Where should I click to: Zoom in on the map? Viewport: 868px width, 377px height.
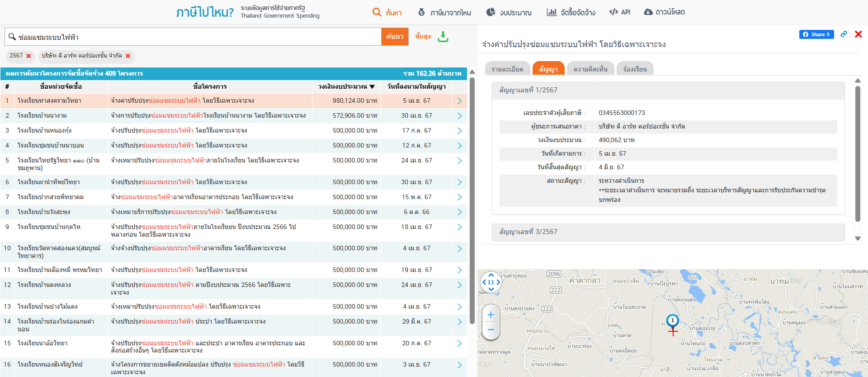(x=491, y=315)
